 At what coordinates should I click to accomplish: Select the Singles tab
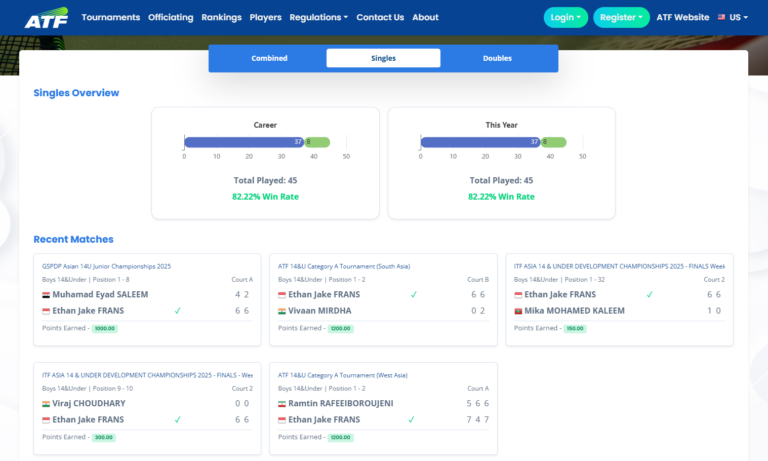coord(384,58)
